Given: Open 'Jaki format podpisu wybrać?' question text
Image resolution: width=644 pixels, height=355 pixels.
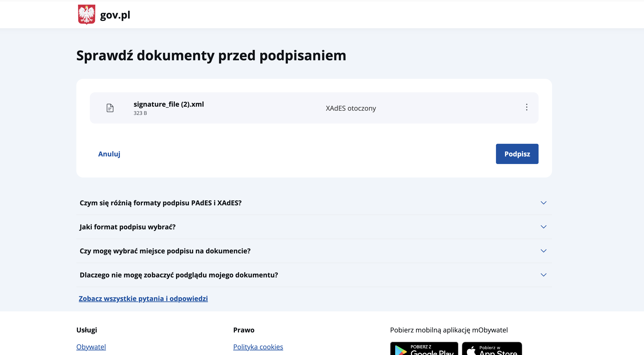Looking at the screenshot, I should (128, 227).
